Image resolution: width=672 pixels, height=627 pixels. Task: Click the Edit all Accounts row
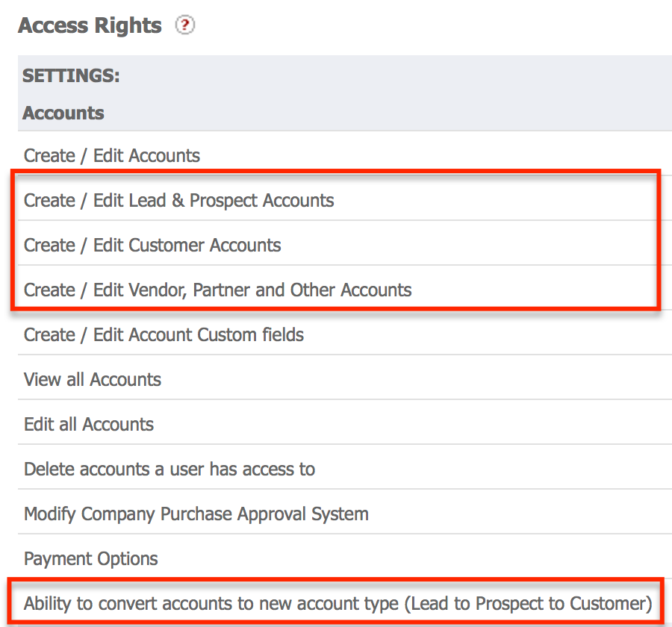[x=89, y=425]
